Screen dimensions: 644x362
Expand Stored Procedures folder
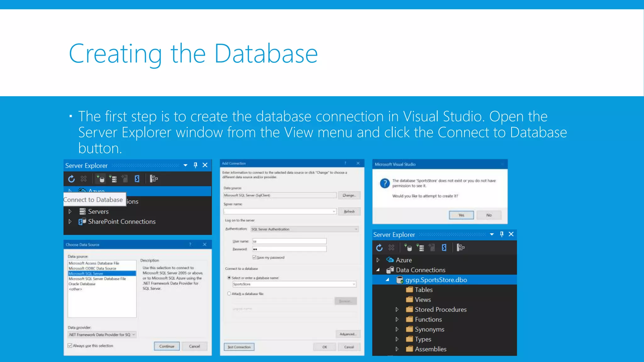click(397, 310)
